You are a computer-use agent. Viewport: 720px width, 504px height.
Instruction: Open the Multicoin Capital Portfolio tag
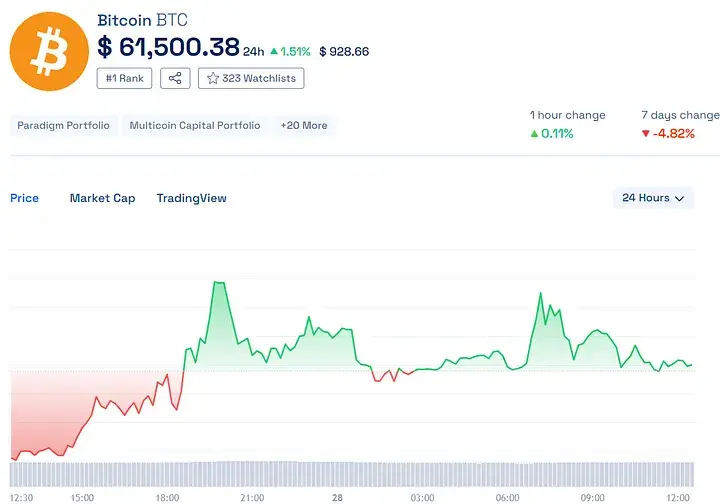coord(195,126)
